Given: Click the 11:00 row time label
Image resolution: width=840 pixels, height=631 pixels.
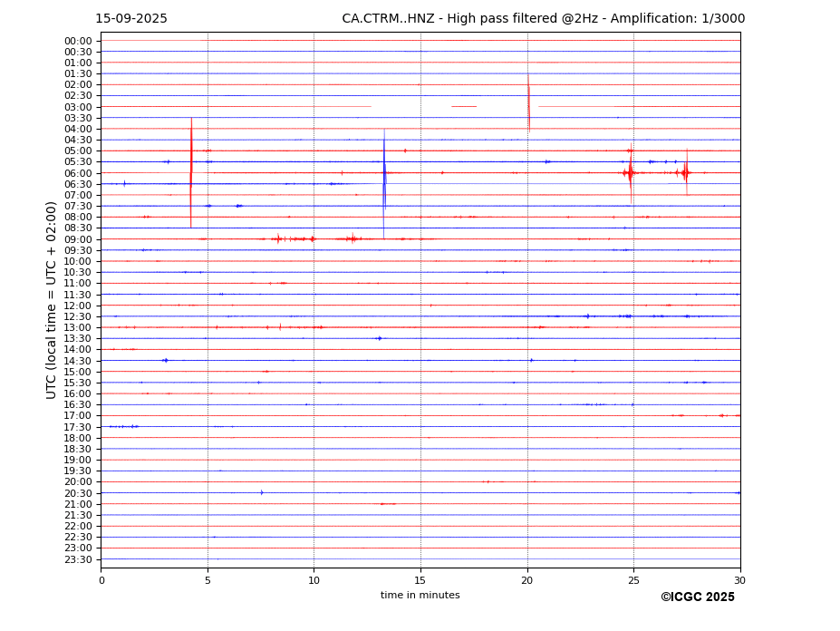Looking at the screenshot, I should pyautogui.click(x=78, y=284).
